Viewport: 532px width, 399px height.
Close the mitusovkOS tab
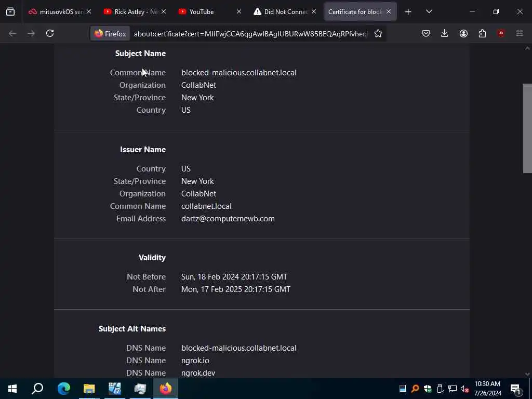[x=89, y=11]
